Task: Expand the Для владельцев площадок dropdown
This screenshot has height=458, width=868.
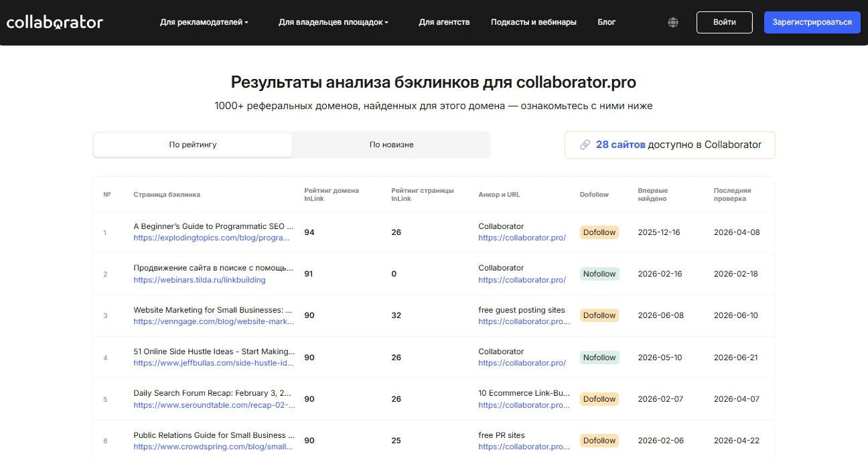Action: (x=334, y=22)
